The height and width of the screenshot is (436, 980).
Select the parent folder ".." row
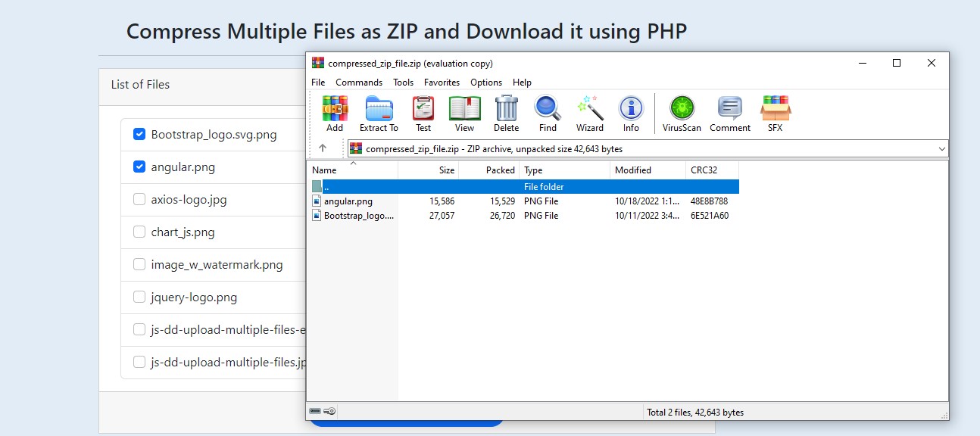[523, 186]
